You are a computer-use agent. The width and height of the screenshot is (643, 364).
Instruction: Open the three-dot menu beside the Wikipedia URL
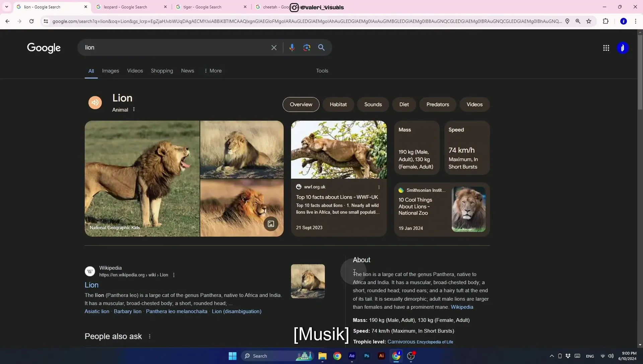[x=174, y=275]
